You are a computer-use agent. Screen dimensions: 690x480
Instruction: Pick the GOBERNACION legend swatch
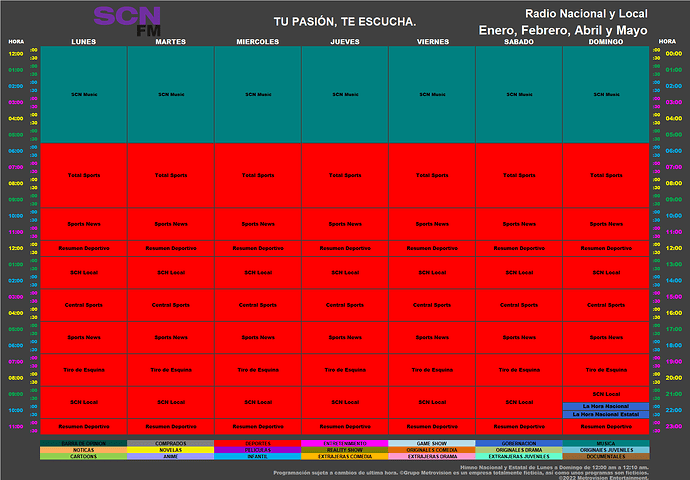click(x=519, y=443)
